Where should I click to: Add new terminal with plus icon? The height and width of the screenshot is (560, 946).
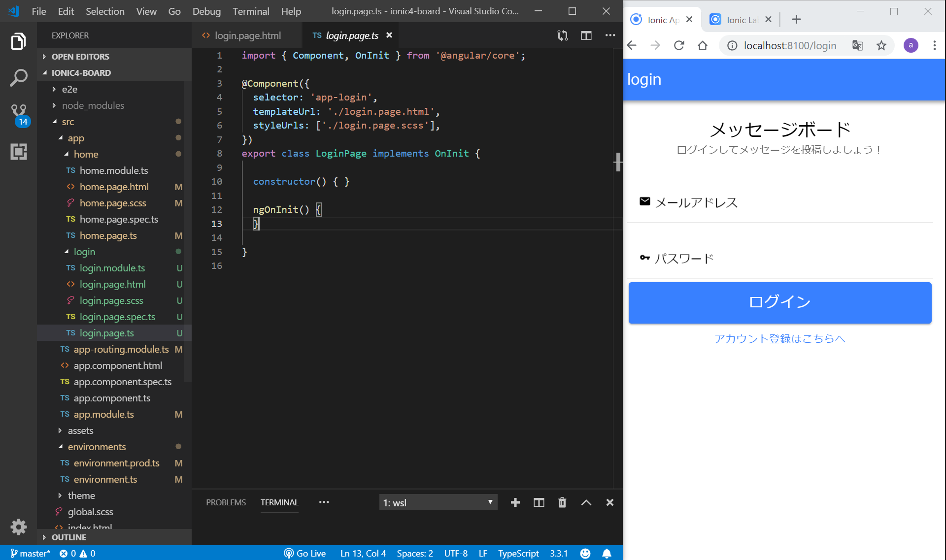pos(515,502)
